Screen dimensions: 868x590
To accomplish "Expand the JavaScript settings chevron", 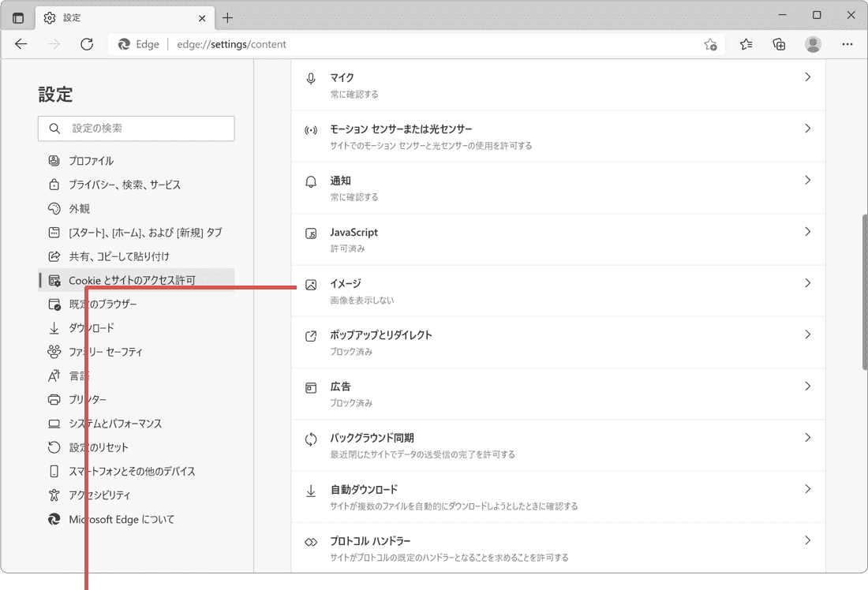I will (807, 232).
